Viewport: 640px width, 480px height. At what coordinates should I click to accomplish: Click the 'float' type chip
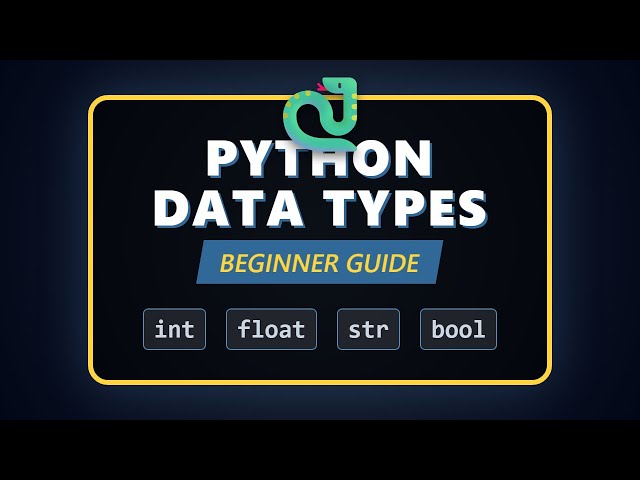[271, 329]
